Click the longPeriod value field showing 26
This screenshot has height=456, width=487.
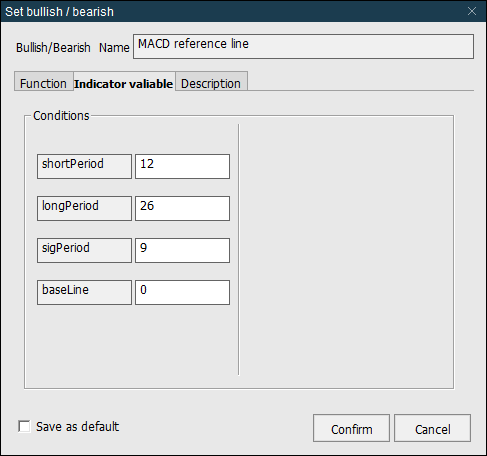point(182,208)
